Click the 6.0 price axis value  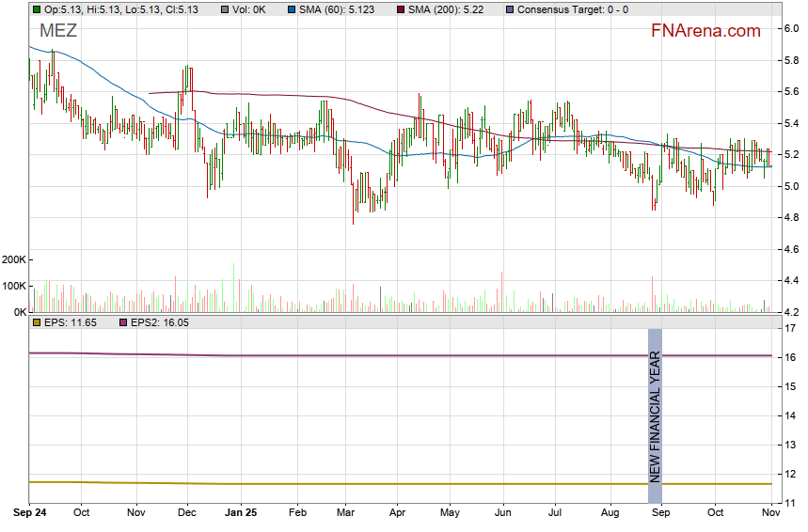[792, 28]
